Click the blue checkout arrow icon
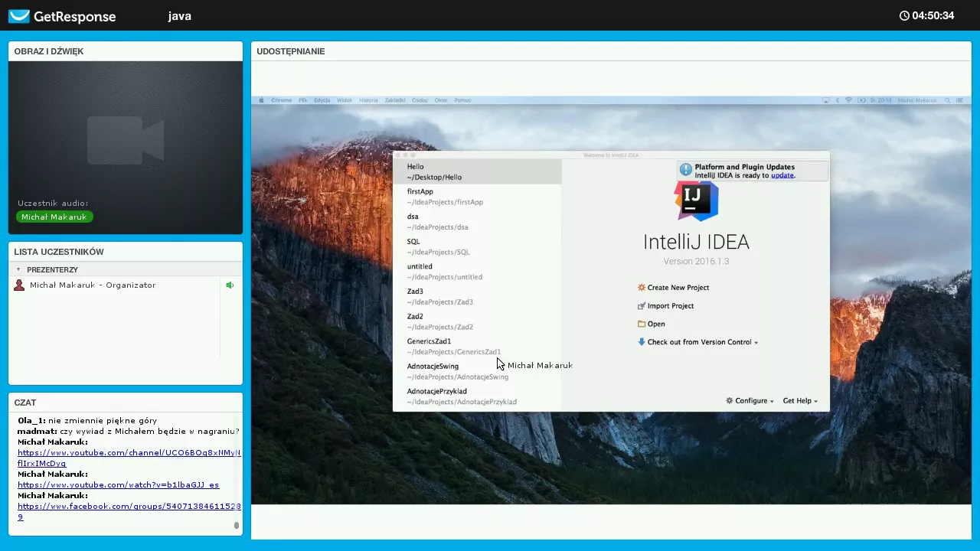 click(x=642, y=342)
